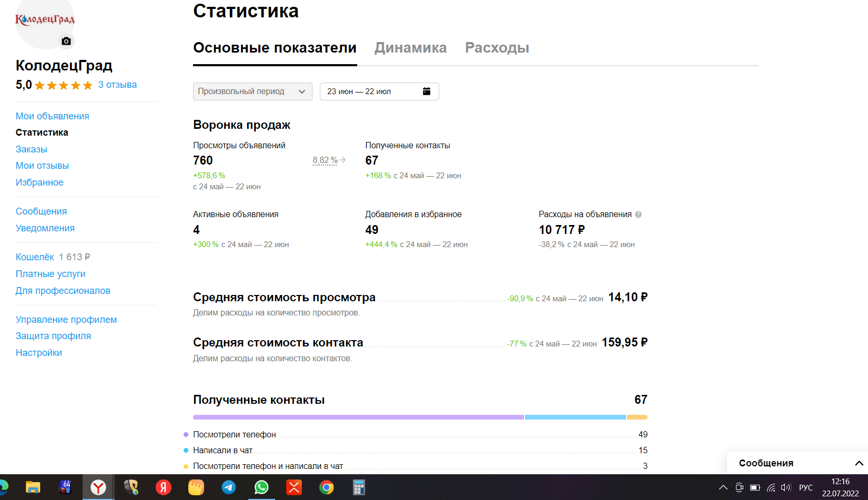Open Wi-Fi network tray icon

[x=771, y=487]
